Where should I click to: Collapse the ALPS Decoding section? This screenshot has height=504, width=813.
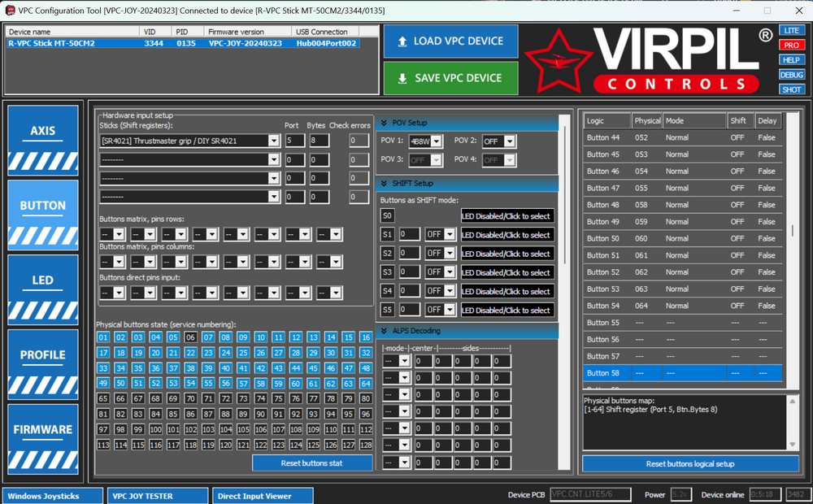click(385, 331)
